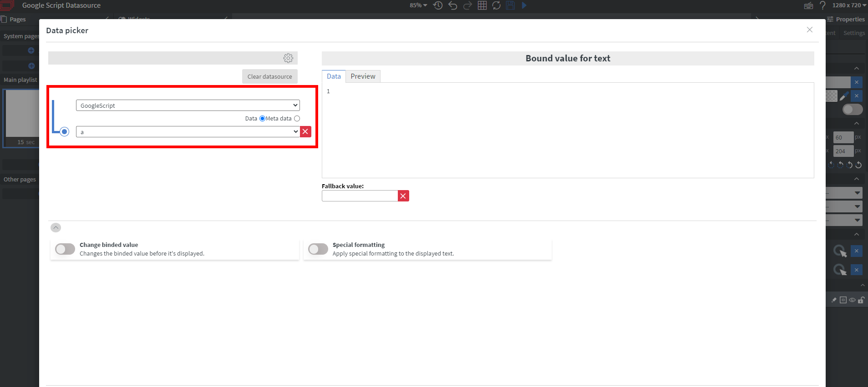Open the Settings tab in Properties
This screenshot has width=868, height=387.
pyautogui.click(x=854, y=33)
